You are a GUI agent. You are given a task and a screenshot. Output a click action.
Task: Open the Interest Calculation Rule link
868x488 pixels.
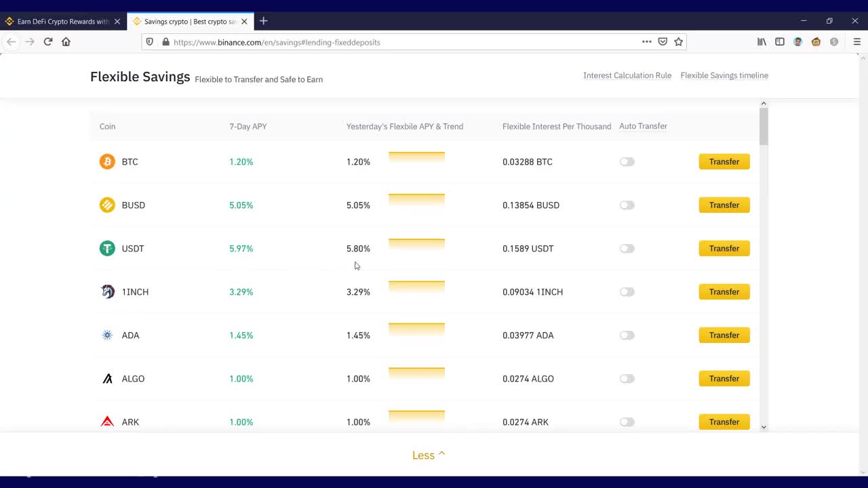click(x=627, y=75)
